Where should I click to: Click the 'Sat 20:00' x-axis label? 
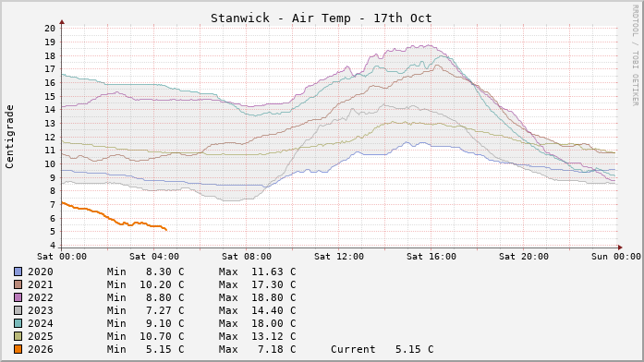(x=524, y=257)
